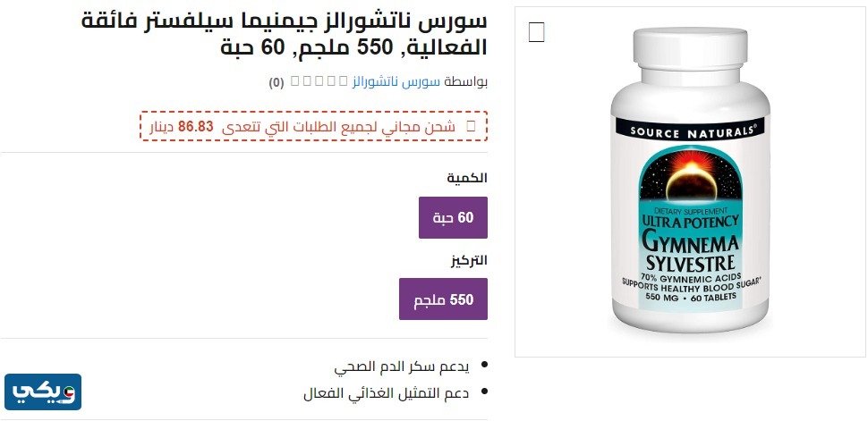
Task: Click the second rating star from the brand name
Action: (x=333, y=81)
